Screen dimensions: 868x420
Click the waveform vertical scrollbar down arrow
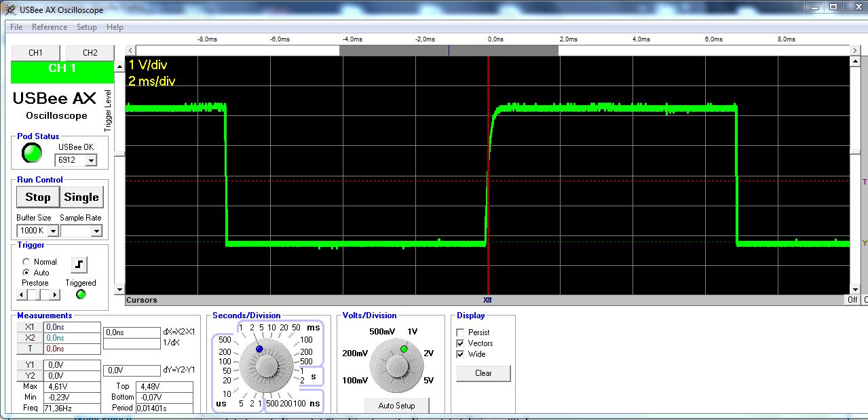(x=854, y=289)
